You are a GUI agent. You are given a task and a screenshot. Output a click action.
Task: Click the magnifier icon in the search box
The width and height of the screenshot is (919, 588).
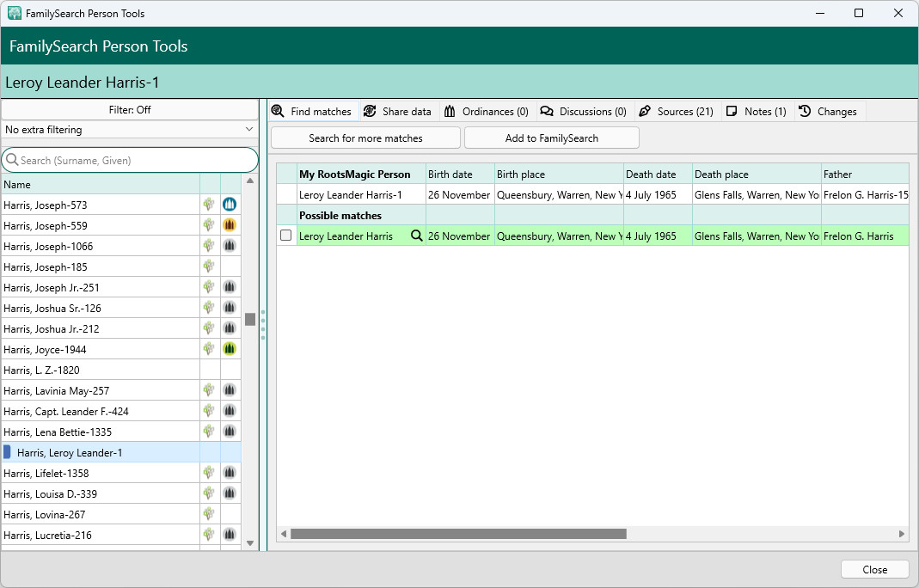pyautogui.click(x=12, y=160)
